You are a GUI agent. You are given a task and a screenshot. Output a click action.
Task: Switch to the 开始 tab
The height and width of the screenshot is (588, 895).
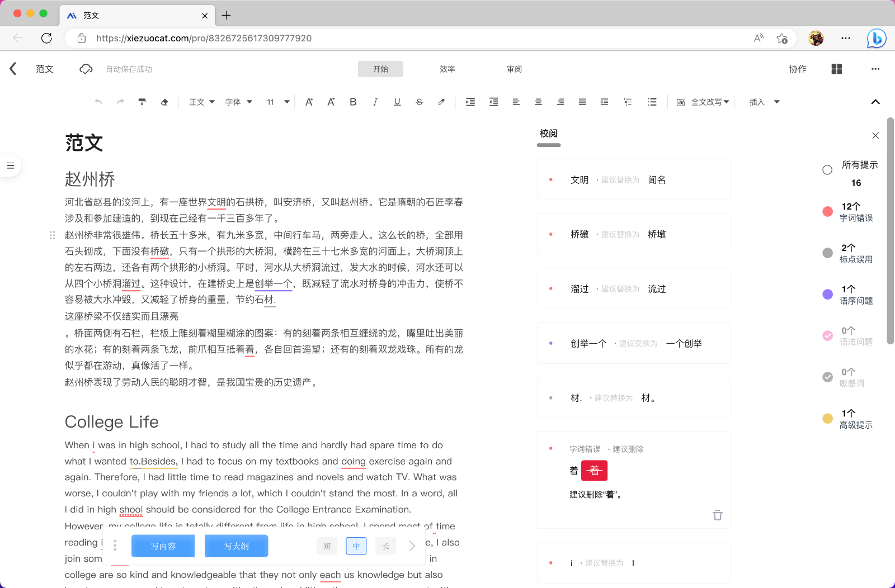point(380,69)
